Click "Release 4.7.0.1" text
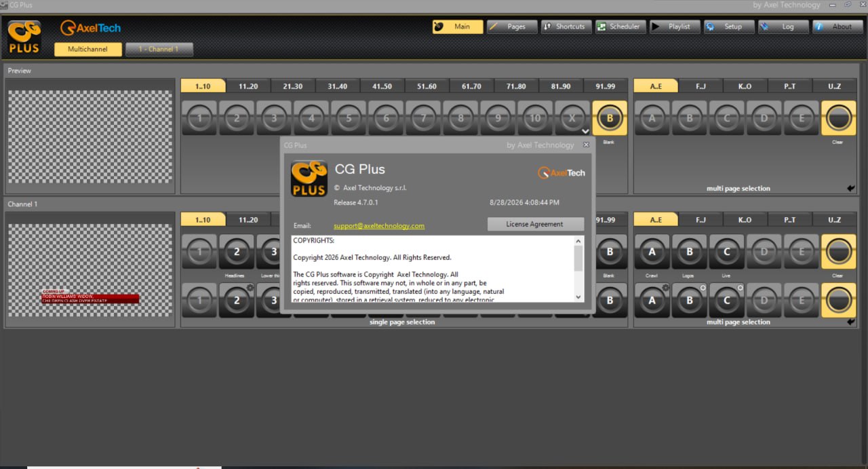This screenshot has height=469, width=868. click(x=356, y=202)
